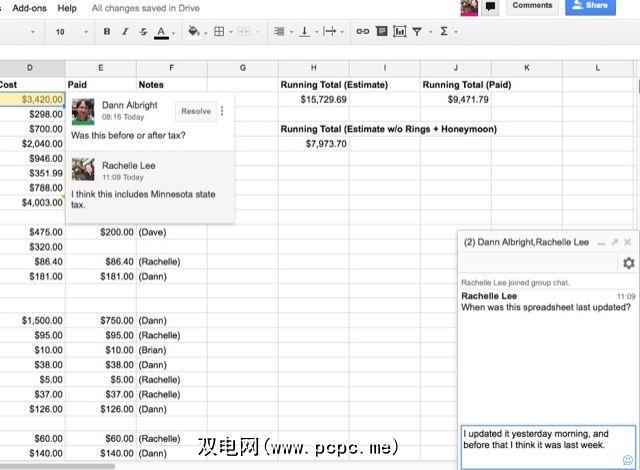
Task: Expand the text color dropdown arrow
Action: pos(173,33)
